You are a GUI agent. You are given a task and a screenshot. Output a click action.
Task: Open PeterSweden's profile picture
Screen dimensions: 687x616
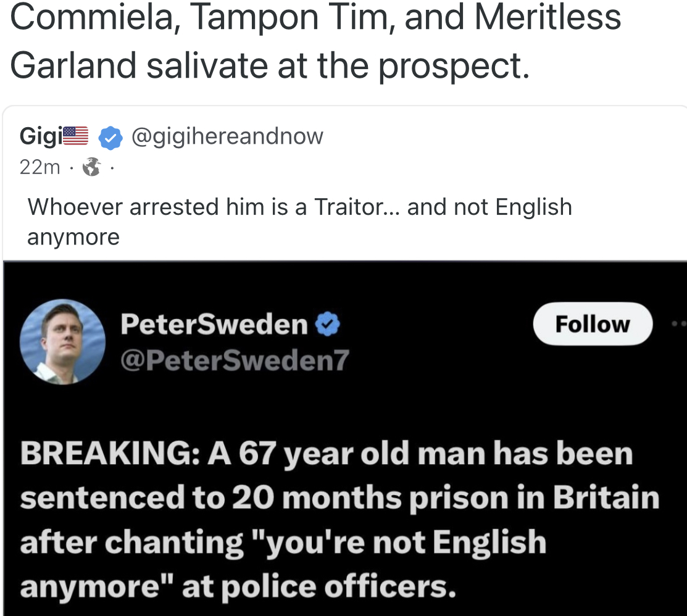tap(62, 341)
